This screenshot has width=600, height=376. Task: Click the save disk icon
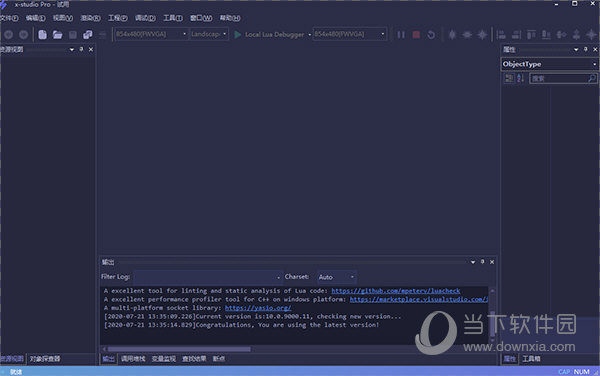73,35
